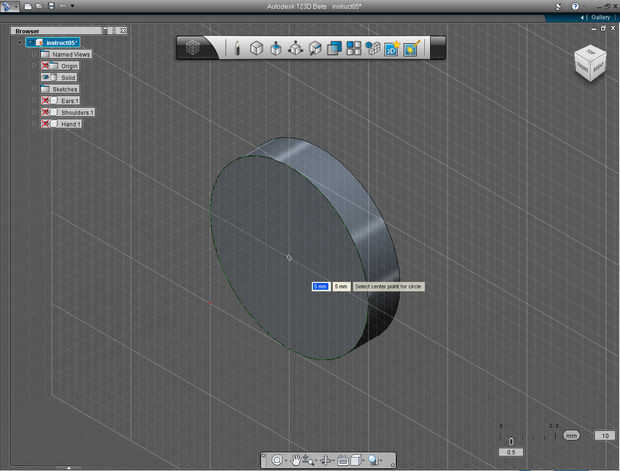Click the first blue coordinate input field
This screenshot has width=620, height=471.
coord(321,286)
